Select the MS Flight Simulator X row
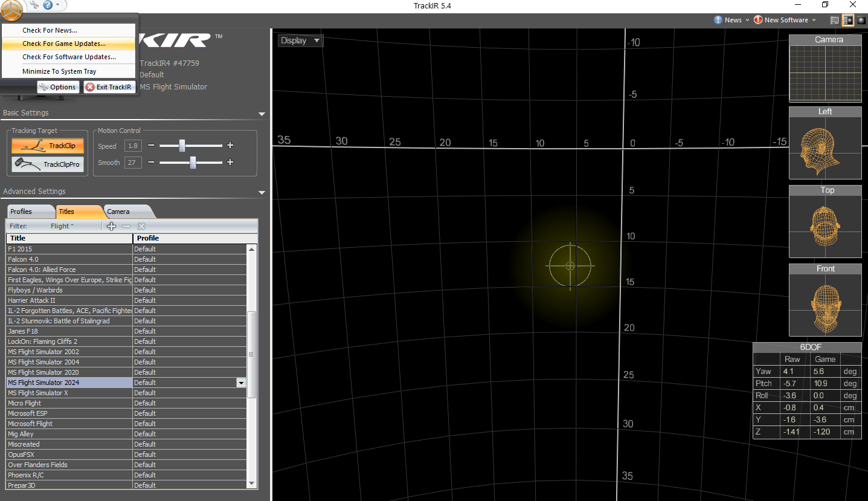This screenshot has height=501, width=868. tap(126, 393)
